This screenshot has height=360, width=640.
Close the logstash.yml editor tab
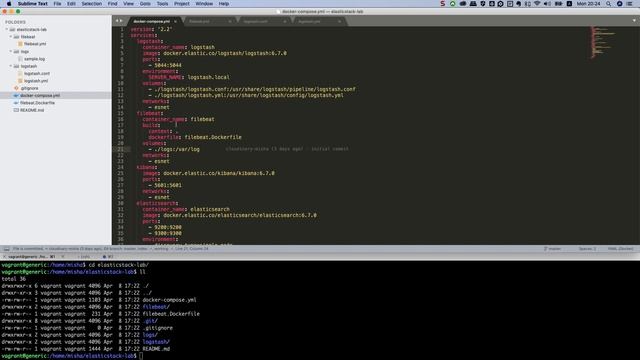tap(339, 21)
